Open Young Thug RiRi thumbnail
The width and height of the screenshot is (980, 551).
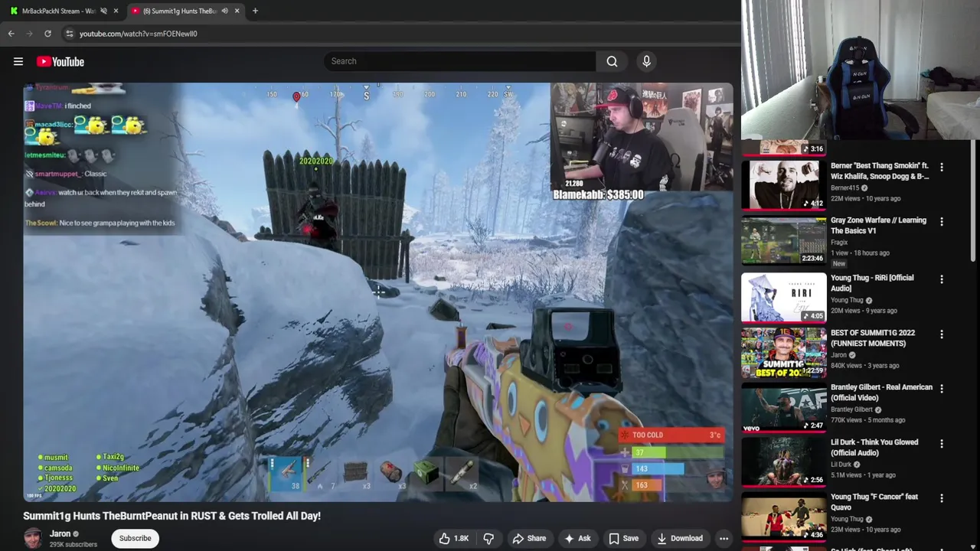[x=784, y=297]
